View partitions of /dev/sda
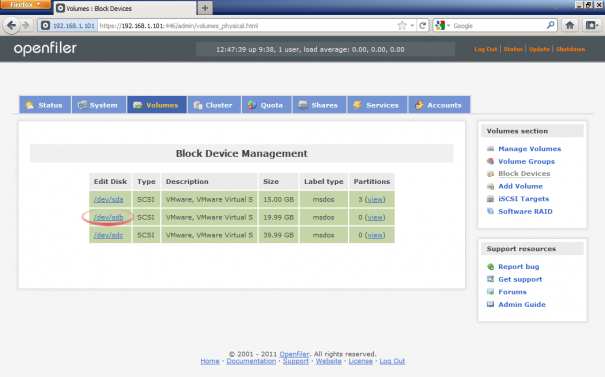 click(375, 199)
